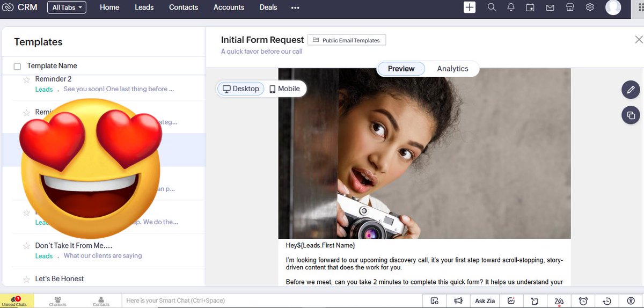Click the Leads link under Reminder 2
This screenshot has height=308, width=644.
pos(44,90)
